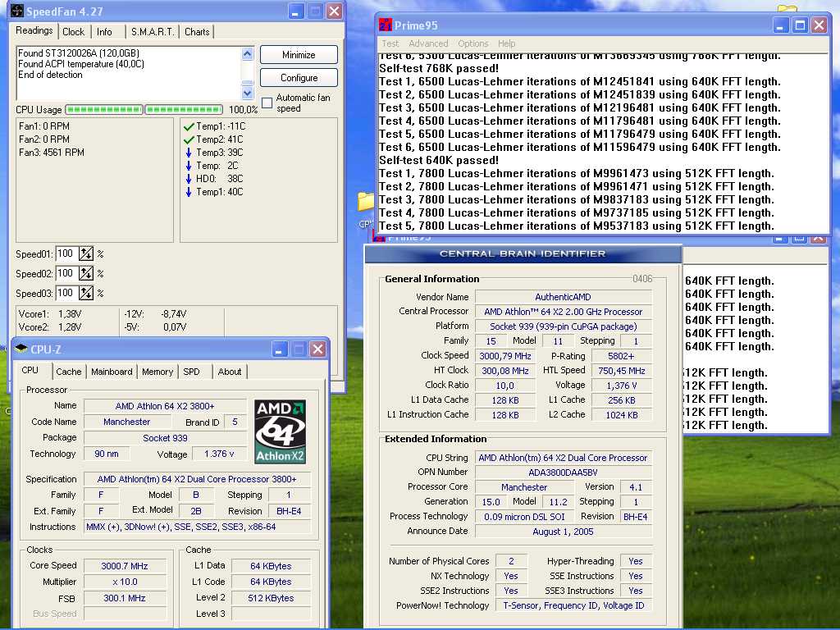The width and height of the screenshot is (840, 630).
Task: Click the CPU-Z Level 2 512 KBytes value
Action: [271, 598]
